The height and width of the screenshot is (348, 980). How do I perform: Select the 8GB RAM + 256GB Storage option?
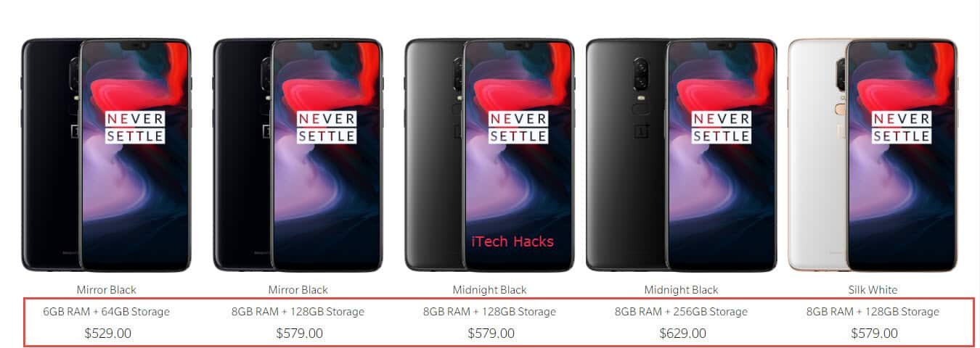point(681,312)
